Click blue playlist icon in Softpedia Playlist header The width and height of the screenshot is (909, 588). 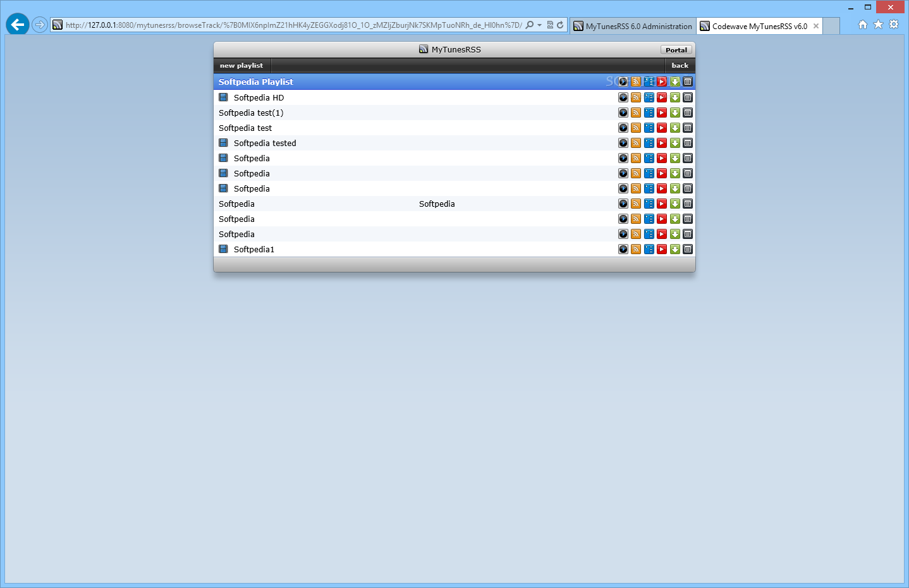tap(649, 82)
